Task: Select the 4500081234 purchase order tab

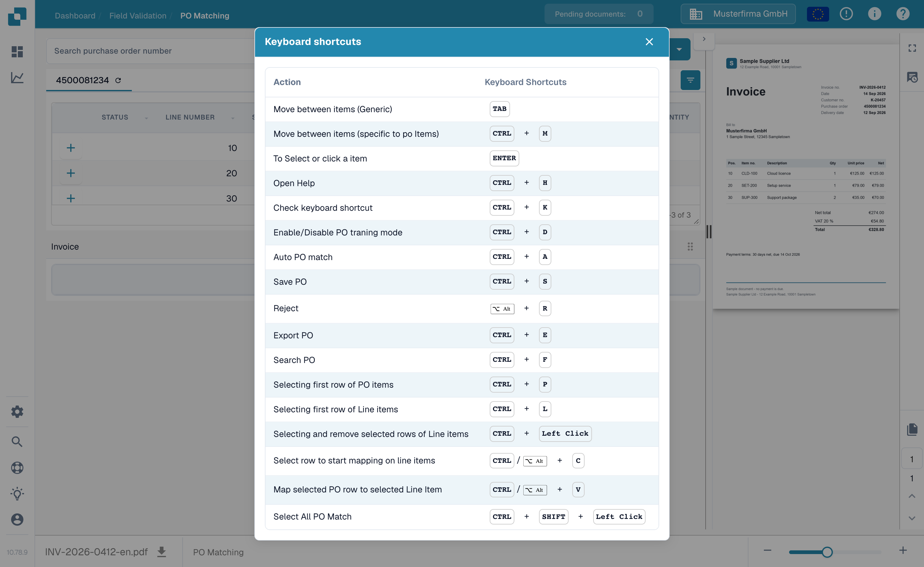Action: point(89,80)
